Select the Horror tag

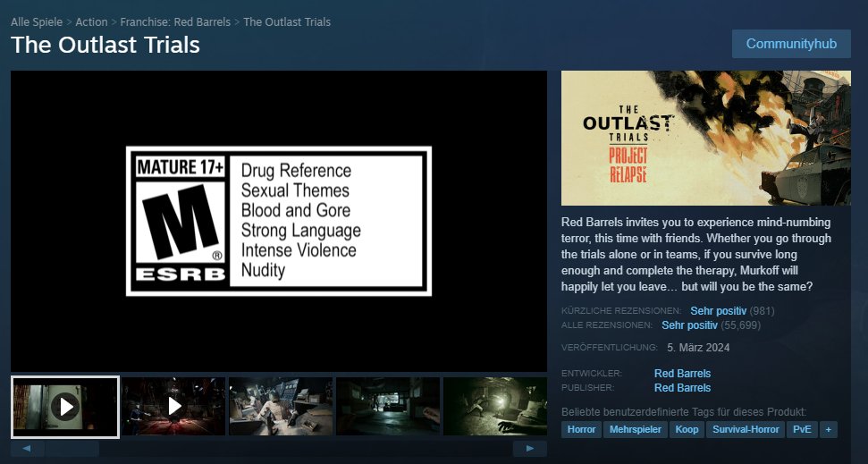pyautogui.click(x=581, y=429)
